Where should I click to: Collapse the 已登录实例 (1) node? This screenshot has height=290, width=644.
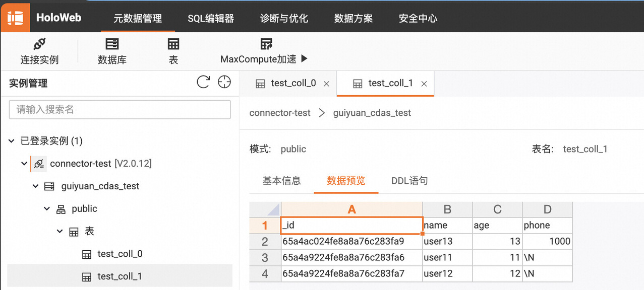tap(12, 141)
